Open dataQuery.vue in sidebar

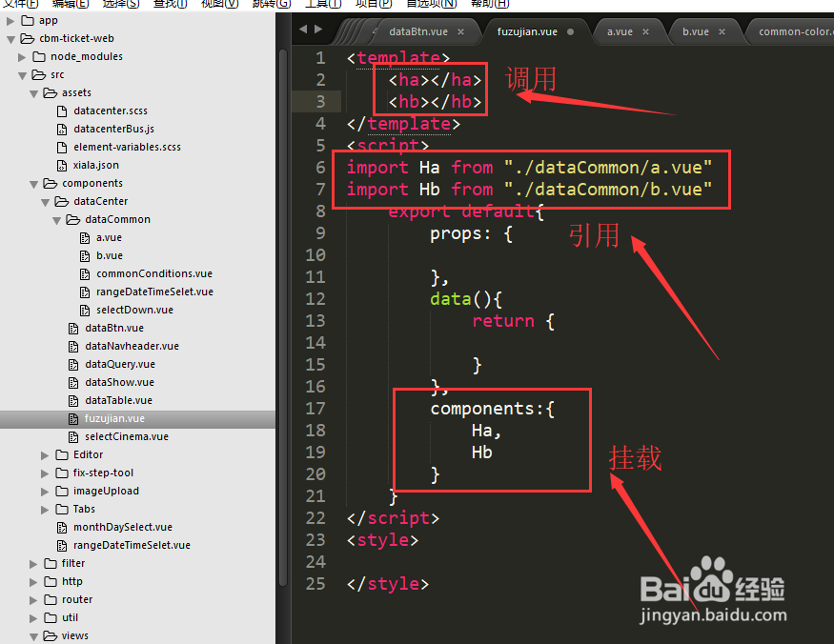coord(120,364)
